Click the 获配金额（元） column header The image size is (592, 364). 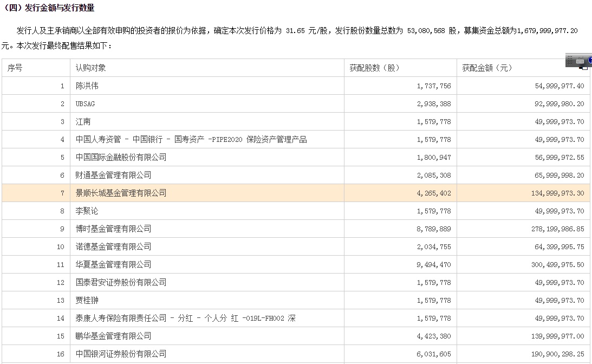pyautogui.click(x=487, y=68)
